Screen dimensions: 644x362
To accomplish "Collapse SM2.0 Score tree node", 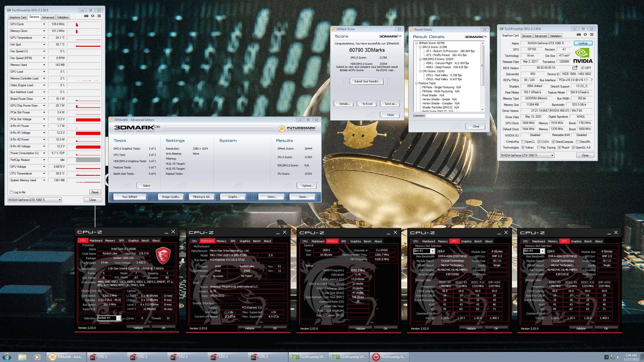I will (x=420, y=47).
